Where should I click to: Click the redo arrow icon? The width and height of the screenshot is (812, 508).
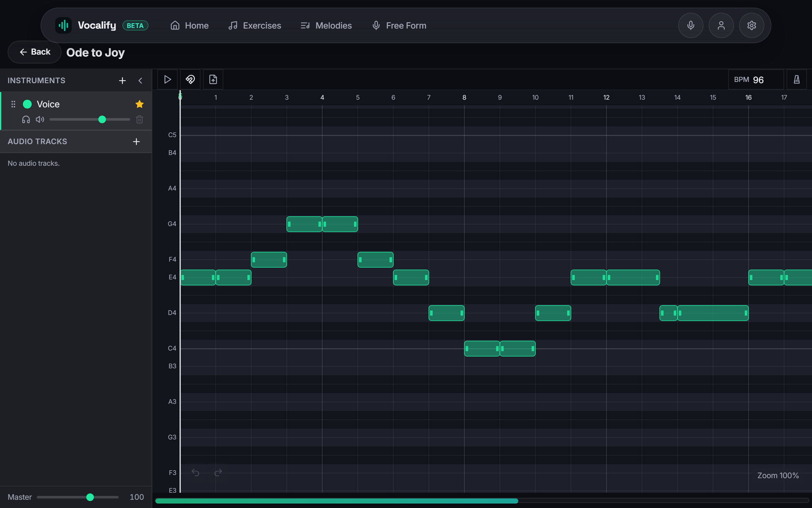pos(218,473)
